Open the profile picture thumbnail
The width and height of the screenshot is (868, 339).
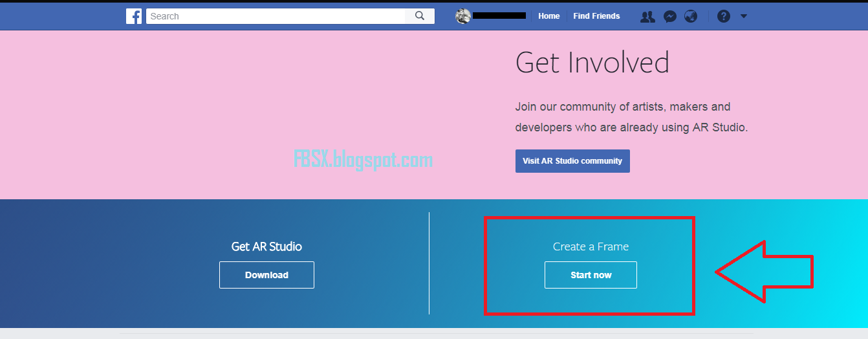click(463, 16)
